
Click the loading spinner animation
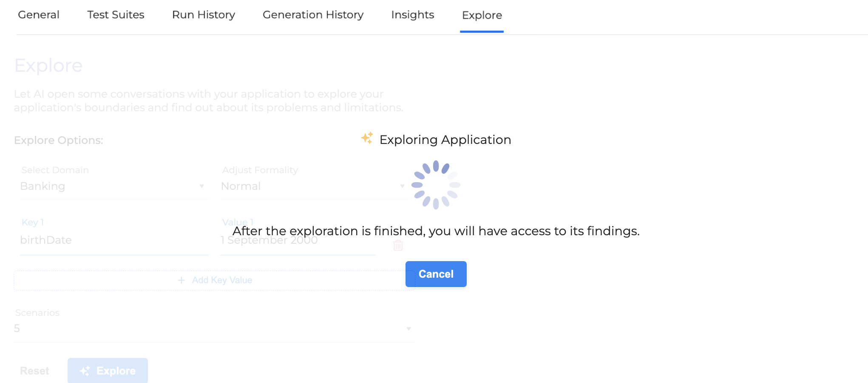point(436,184)
